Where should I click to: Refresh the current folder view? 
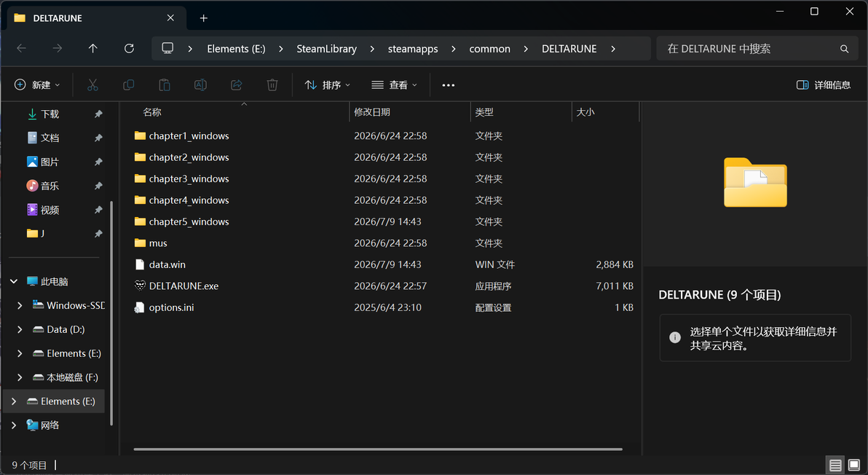129,49
